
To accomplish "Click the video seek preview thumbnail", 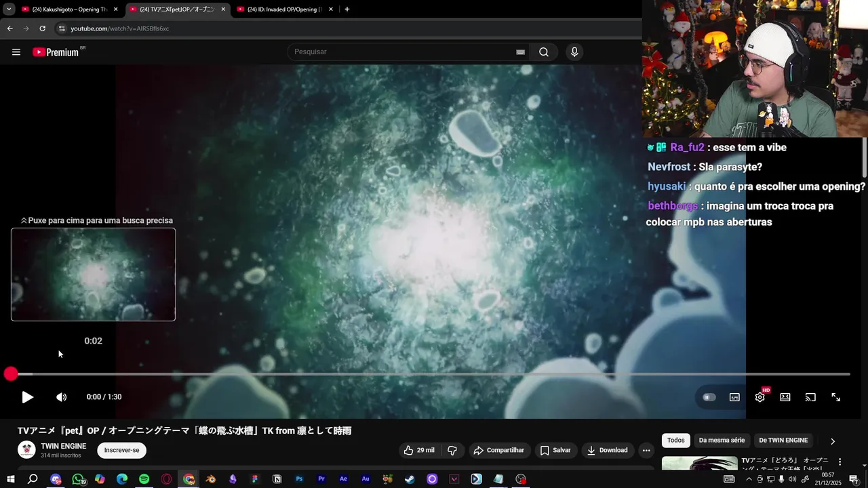I will click(x=93, y=274).
